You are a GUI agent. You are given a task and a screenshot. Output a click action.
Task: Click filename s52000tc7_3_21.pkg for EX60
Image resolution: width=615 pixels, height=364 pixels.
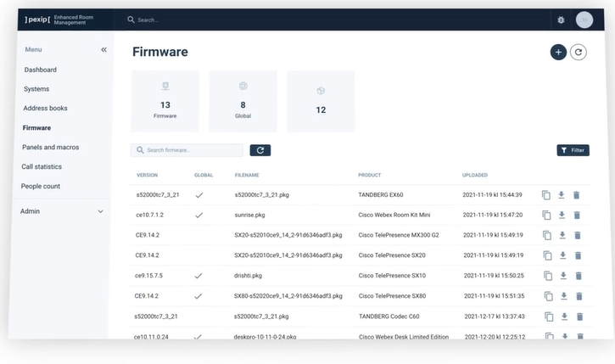click(261, 194)
